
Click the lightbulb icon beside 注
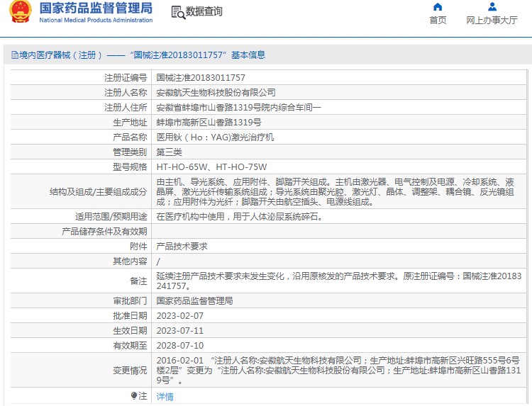coord(133,396)
